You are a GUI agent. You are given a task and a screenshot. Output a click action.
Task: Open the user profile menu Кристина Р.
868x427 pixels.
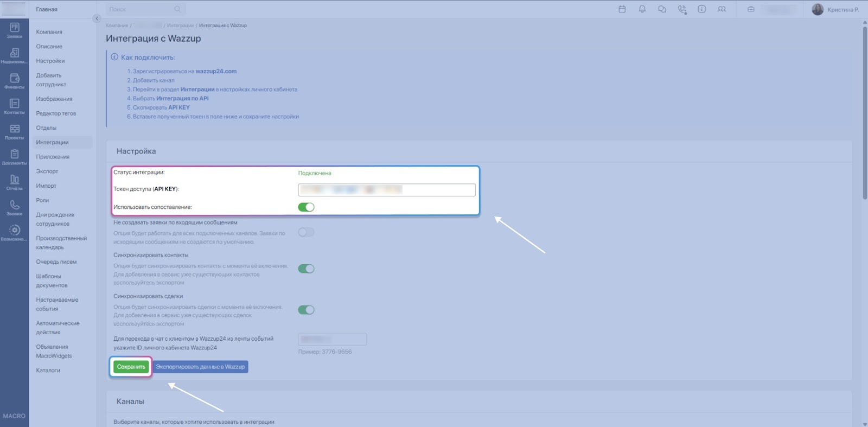click(835, 10)
